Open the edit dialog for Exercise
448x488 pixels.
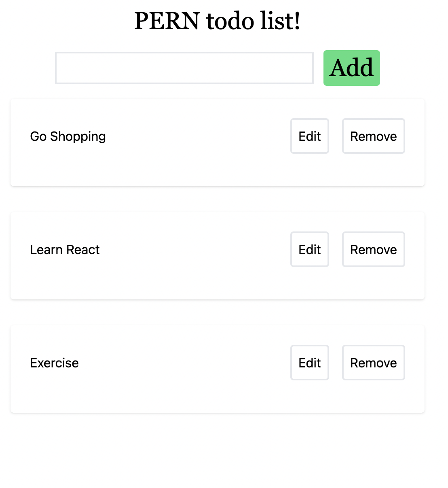coord(309,363)
